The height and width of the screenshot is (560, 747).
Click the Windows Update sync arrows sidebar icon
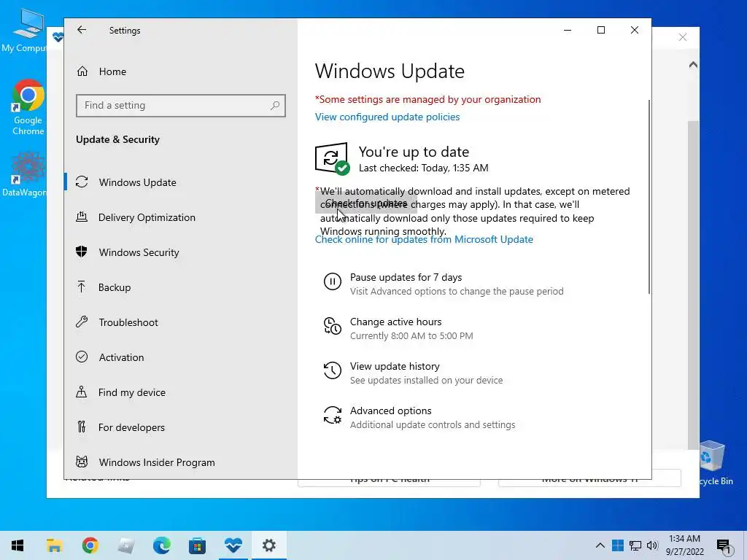click(x=82, y=182)
